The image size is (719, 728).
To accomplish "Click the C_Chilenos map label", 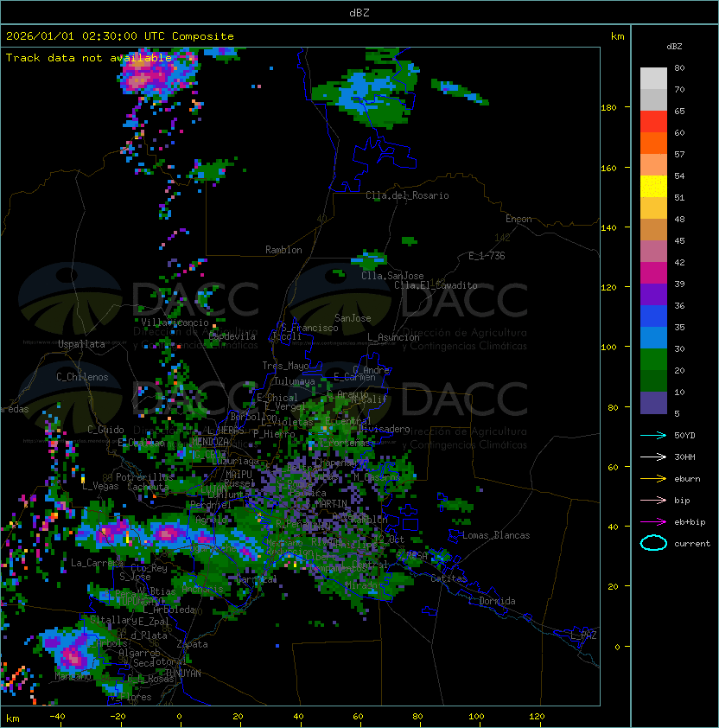I will [82, 377].
